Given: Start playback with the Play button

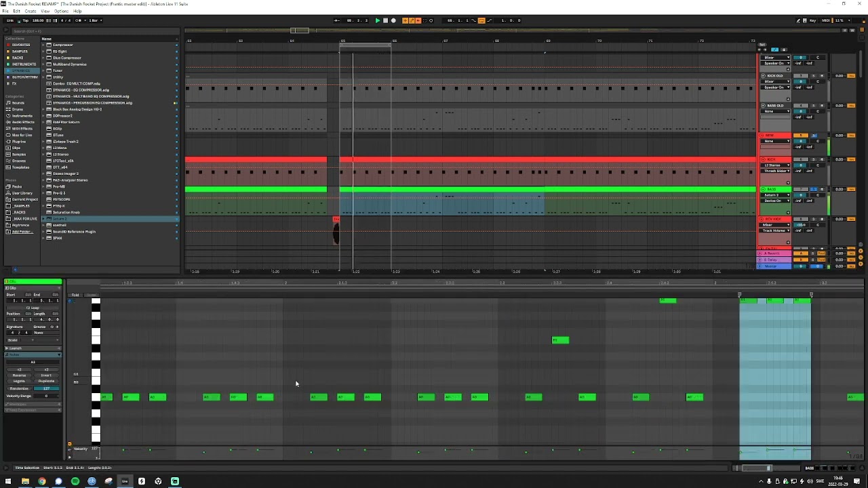Looking at the screenshot, I should 378,20.
